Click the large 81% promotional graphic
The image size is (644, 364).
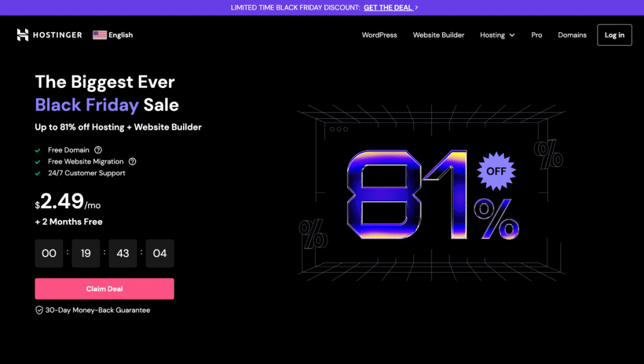coord(415,196)
